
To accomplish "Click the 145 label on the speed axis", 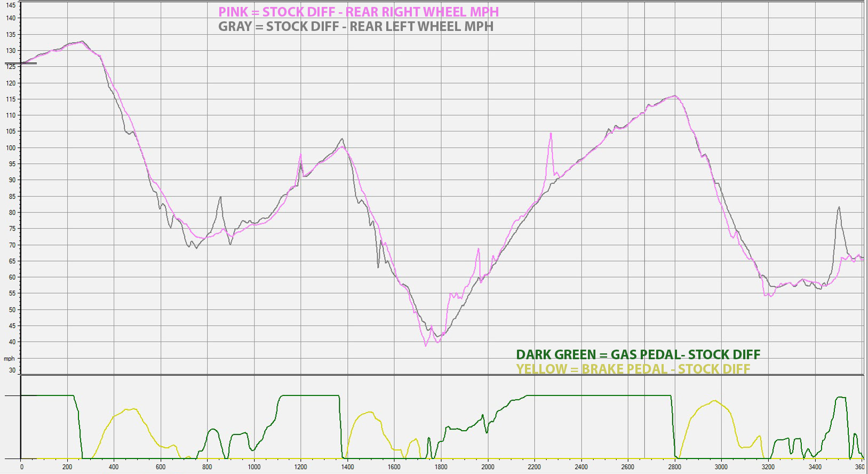I will (11, 5).
